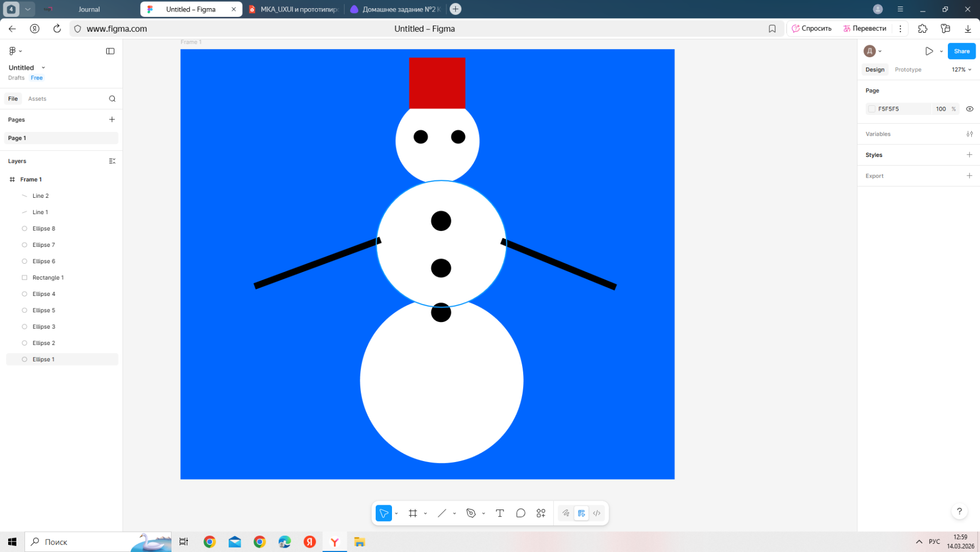Open Figma main menu dropdown

pyautogui.click(x=15, y=51)
